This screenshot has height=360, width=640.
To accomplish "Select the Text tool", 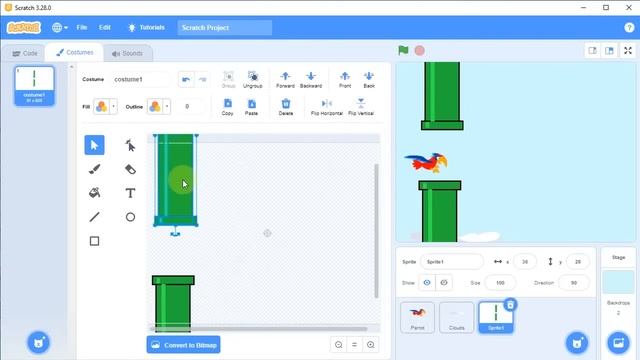I will [x=130, y=193].
